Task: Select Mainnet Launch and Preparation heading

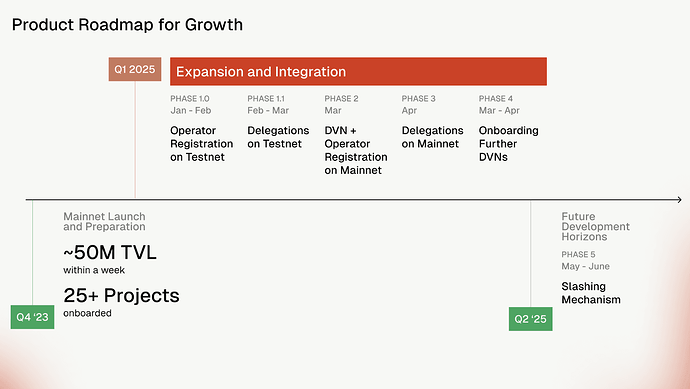Action: click(104, 221)
